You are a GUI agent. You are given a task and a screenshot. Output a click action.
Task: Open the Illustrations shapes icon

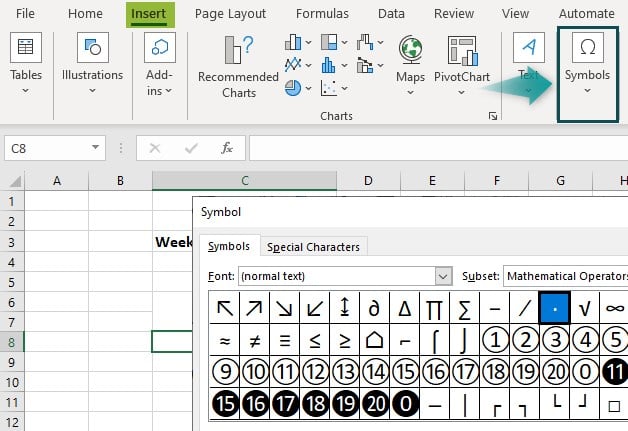pyautogui.click(x=93, y=47)
